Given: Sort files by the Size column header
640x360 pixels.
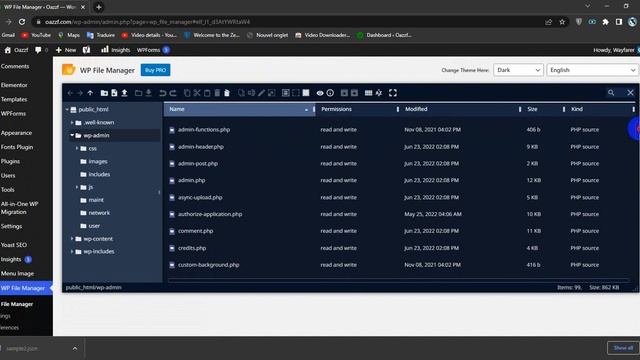Looking at the screenshot, I should tap(544, 109).
